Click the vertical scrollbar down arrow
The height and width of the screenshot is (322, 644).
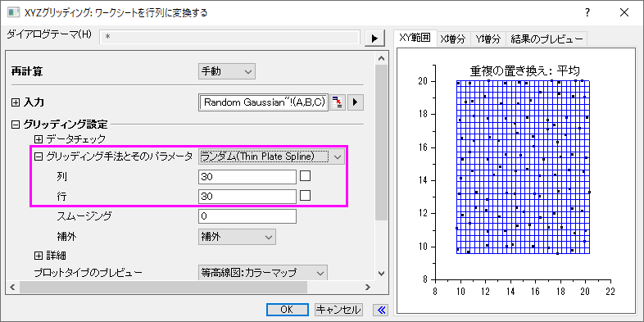382,273
